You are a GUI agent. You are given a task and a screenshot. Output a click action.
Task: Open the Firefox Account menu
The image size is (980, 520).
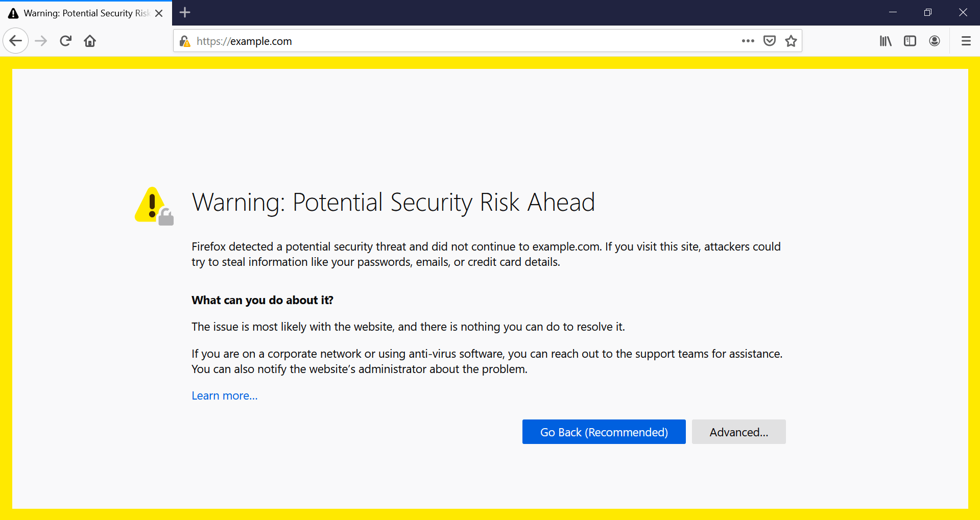click(x=935, y=41)
